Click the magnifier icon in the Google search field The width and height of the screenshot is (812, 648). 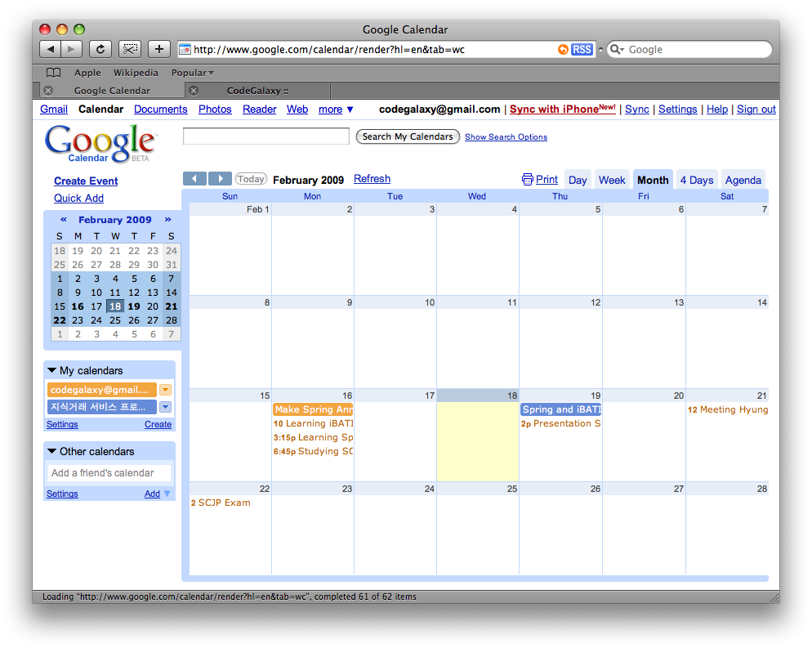tap(616, 49)
